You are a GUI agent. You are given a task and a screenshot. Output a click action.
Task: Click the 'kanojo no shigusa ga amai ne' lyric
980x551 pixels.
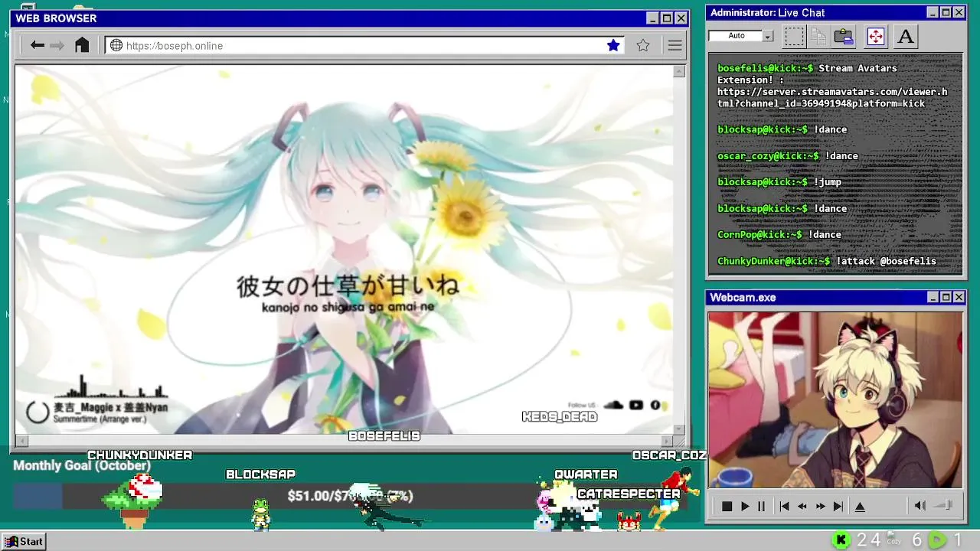point(348,307)
